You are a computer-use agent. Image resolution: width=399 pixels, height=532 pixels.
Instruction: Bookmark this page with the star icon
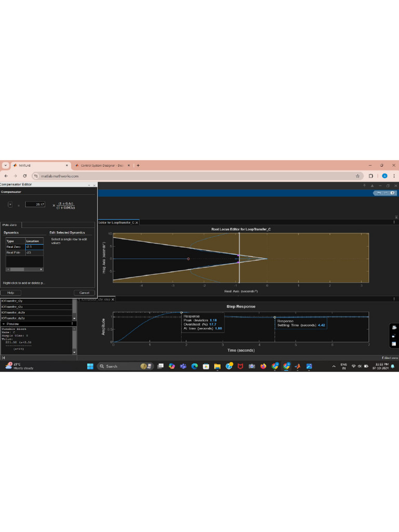click(x=357, y=176)
